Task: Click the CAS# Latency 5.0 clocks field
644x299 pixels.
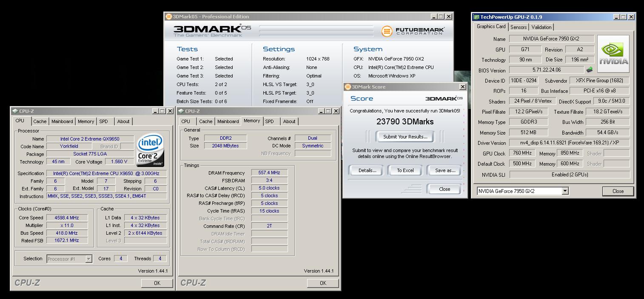Action: [x=269, y=188]
